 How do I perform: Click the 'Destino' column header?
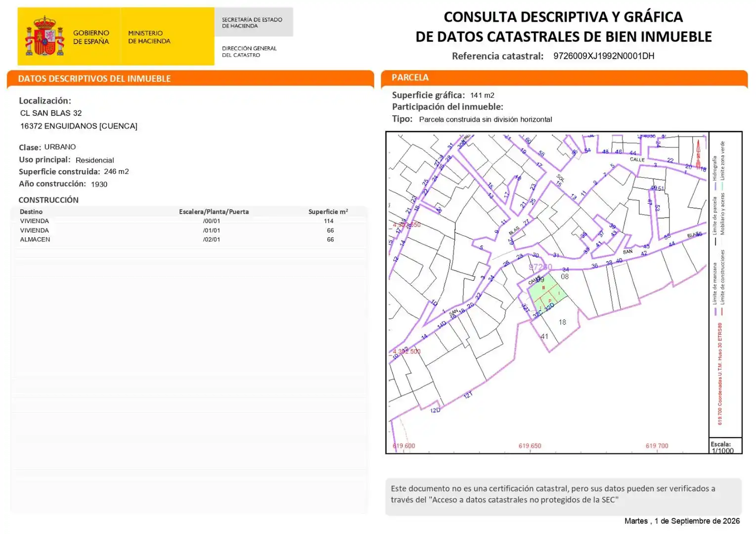[31, 212]
